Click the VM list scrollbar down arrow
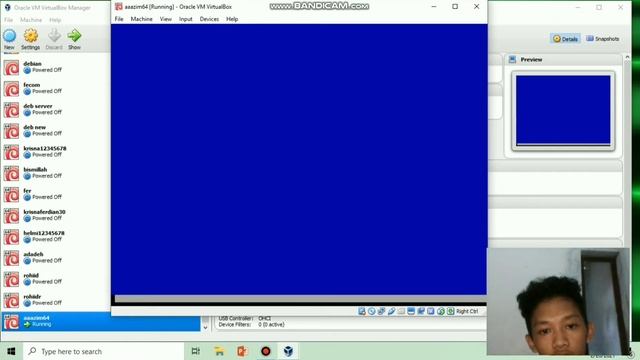This screenshot has width=640, height=360. tap(205, 327)
